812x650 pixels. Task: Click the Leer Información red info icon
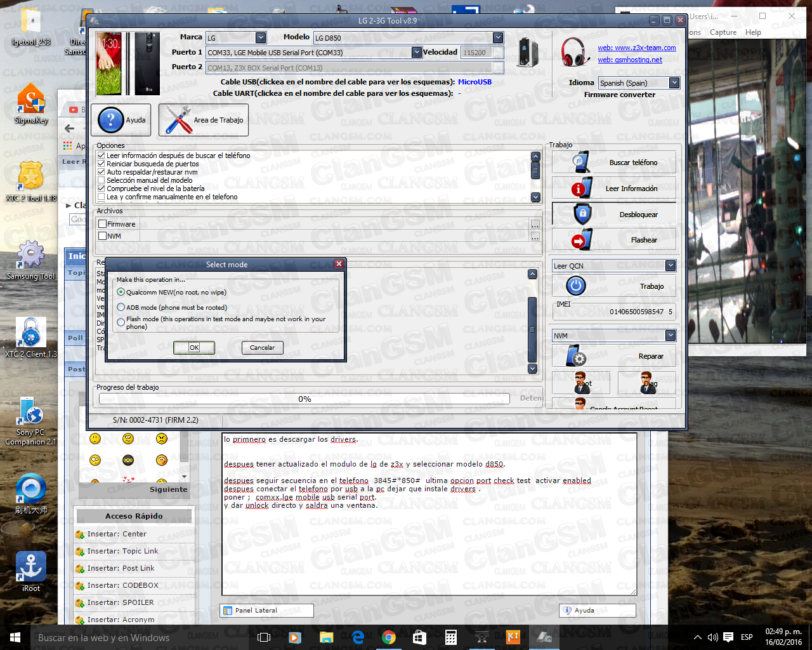(x=581, y=188)
